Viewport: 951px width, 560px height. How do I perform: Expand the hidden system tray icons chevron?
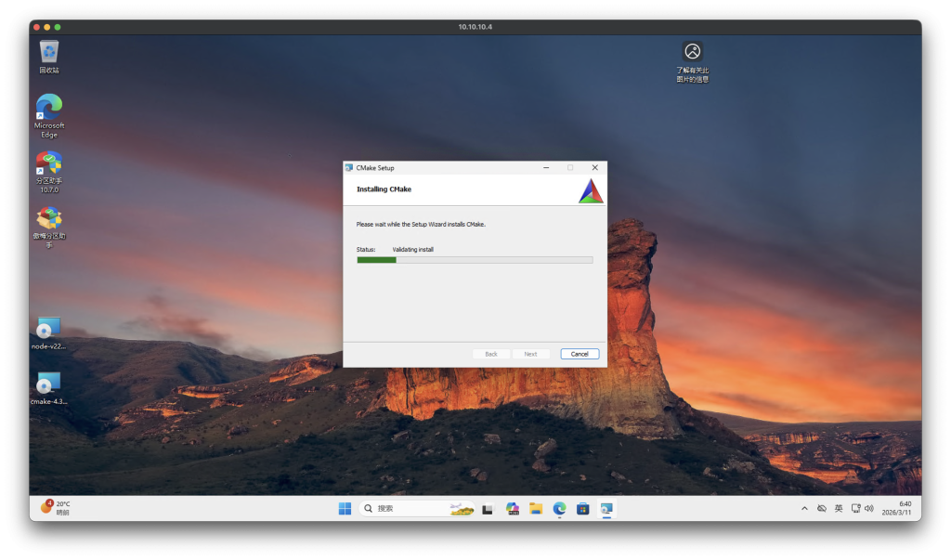click(804, 508)
